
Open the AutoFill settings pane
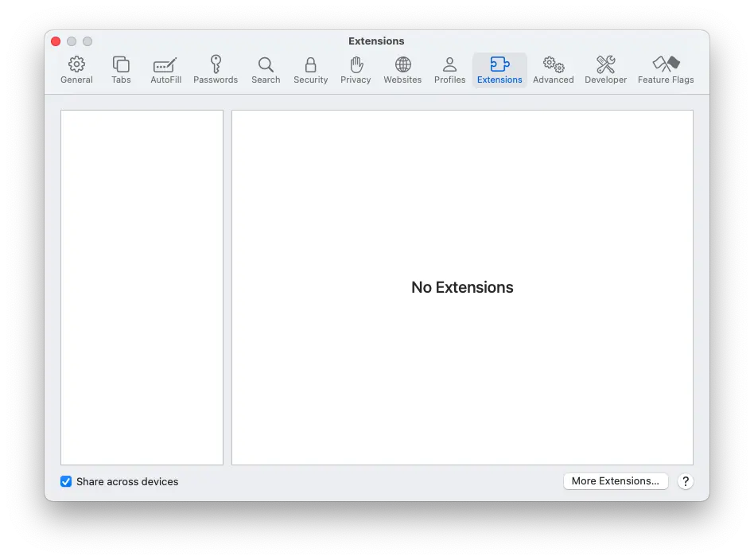click(x=165, y=69)
